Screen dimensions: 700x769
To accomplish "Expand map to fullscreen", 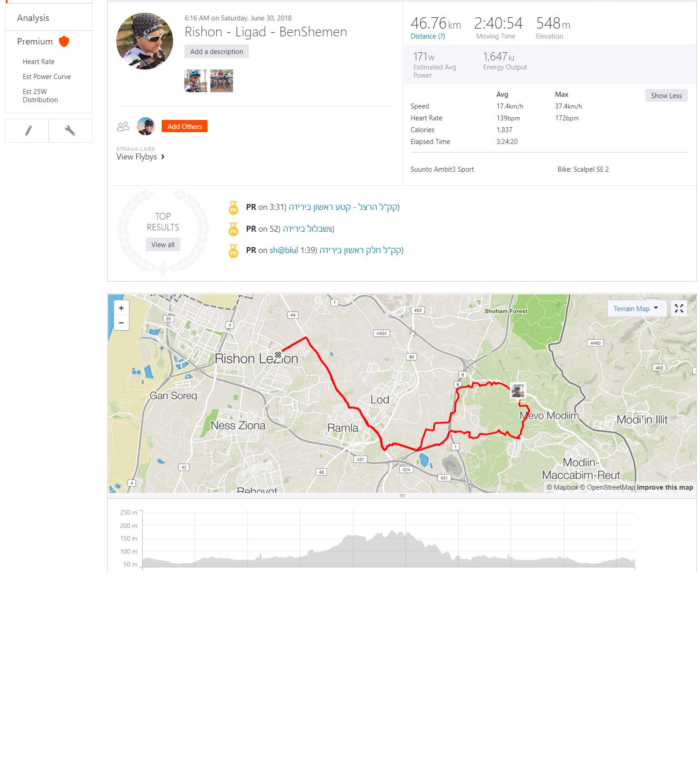I will click(679, 308).
